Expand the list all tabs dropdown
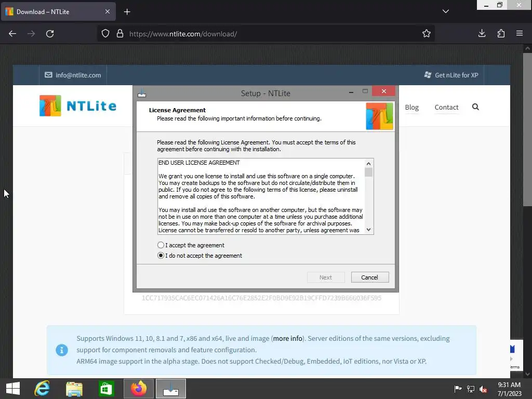 (x=446, y=11)
